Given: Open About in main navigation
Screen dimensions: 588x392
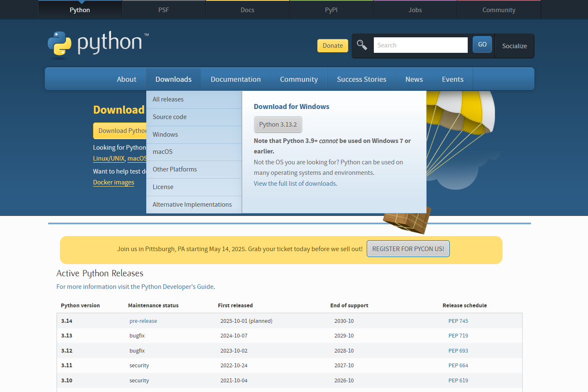Looking at the screenshot, I should click(127, 79).
